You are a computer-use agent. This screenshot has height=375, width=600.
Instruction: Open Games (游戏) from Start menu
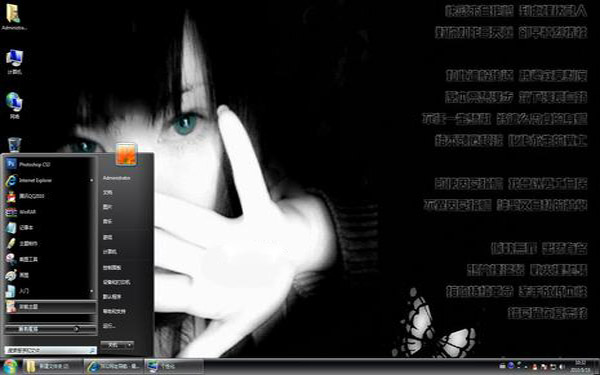point(108,237)
